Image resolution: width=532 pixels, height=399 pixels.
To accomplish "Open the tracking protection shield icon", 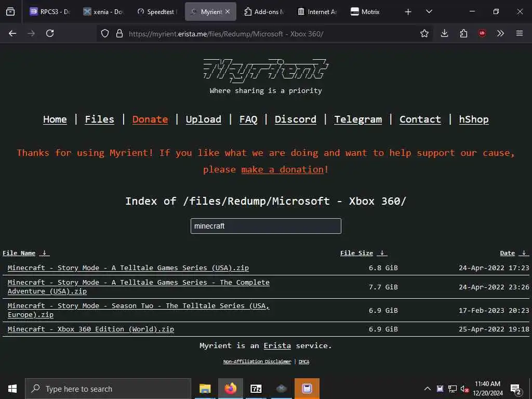I will pos(105,33).
